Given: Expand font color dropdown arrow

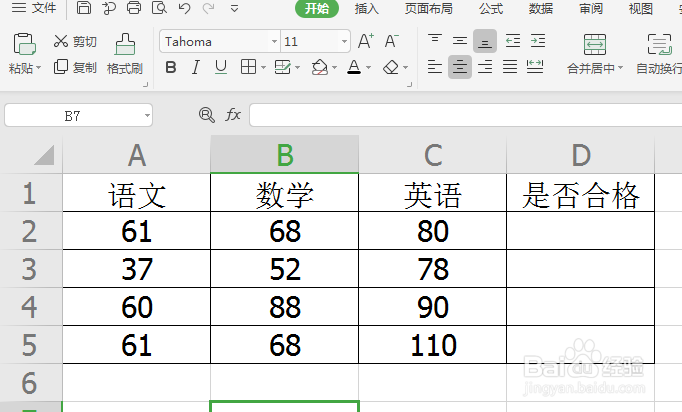Looking at the screenshot, I should click(x=368, y=67).
